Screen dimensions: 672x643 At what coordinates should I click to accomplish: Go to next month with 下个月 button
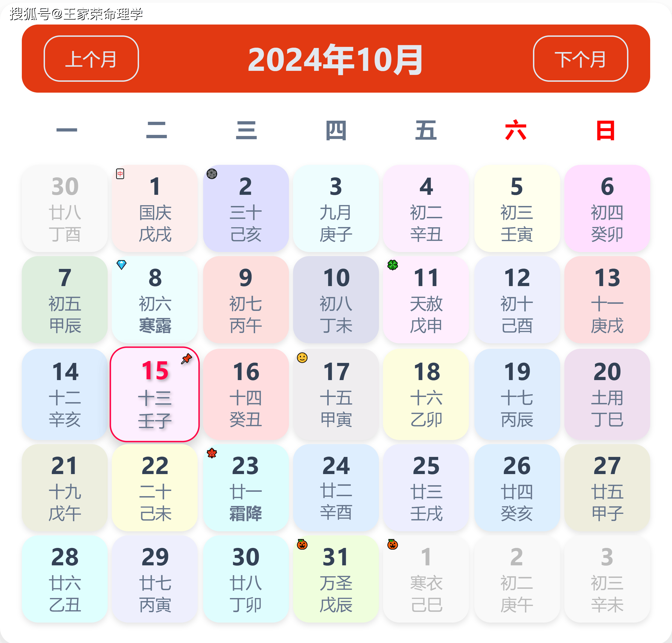tap(580, 59)
